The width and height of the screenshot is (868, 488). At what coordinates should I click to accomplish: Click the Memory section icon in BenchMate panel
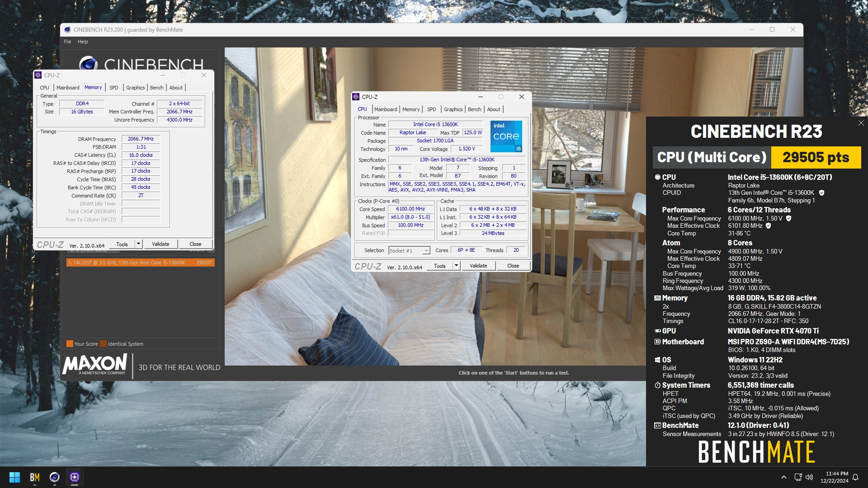pos(657,298)
